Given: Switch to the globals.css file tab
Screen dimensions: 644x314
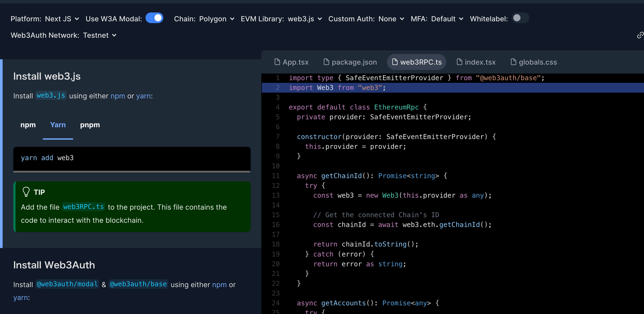Looking at the screenshot, I should pos(534,62).
